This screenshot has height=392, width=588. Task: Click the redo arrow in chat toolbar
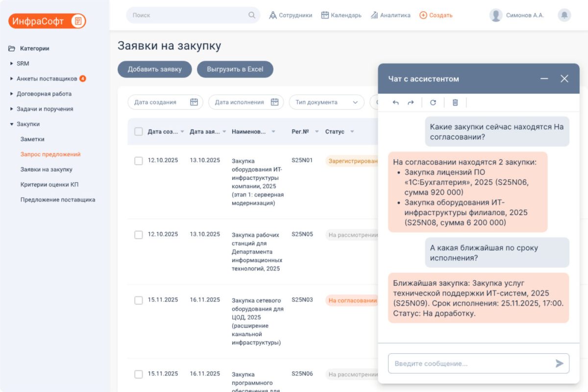coord(411,102)
